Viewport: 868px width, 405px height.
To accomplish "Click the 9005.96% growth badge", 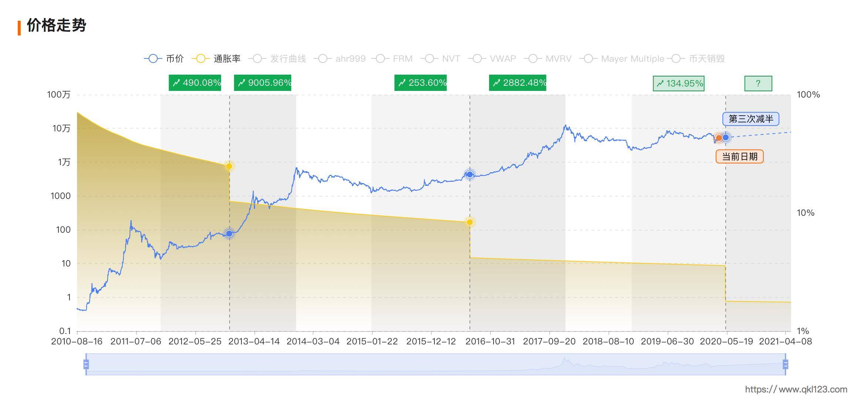I will [263, 83].
